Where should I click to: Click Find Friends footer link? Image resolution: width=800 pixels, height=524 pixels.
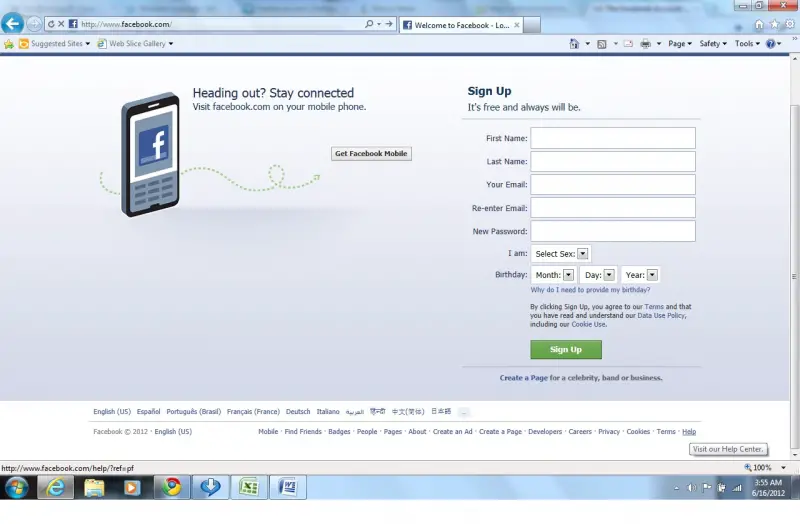point(303,432)
